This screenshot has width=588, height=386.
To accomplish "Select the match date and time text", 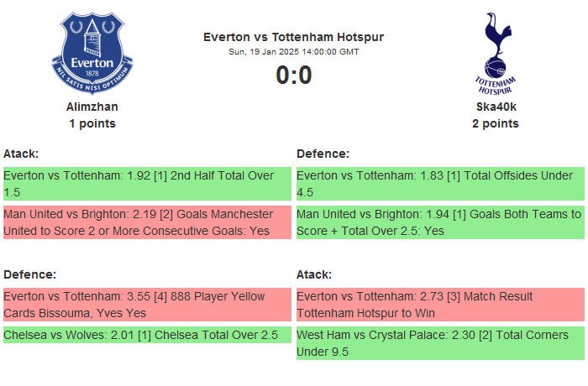I will coord(293,52).
